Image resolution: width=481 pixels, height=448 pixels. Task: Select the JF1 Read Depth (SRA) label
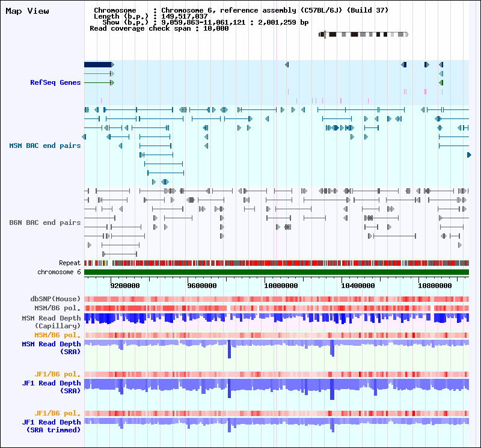click(51, 387)
